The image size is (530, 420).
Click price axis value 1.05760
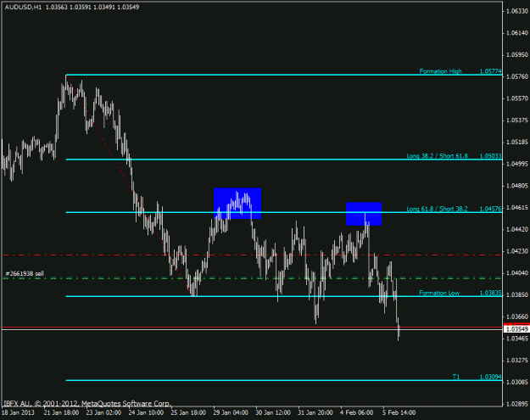click(x=517, y=76)
